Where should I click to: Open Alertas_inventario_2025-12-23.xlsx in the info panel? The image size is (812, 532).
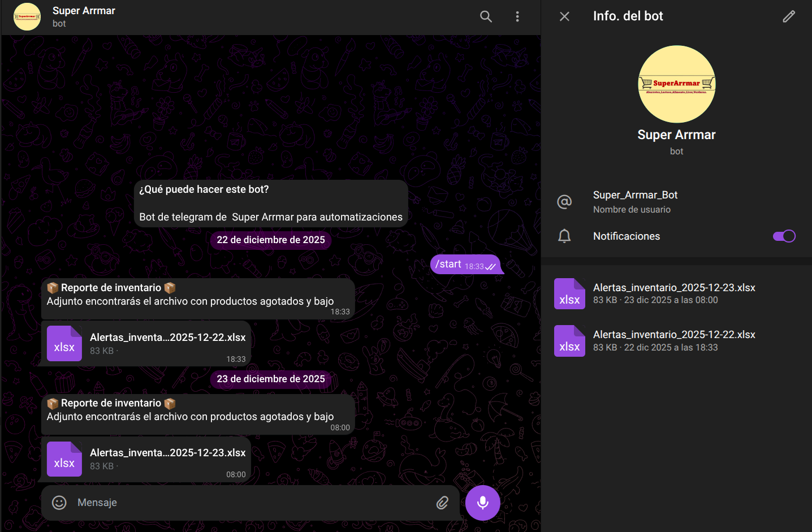(x=674, y=293)
